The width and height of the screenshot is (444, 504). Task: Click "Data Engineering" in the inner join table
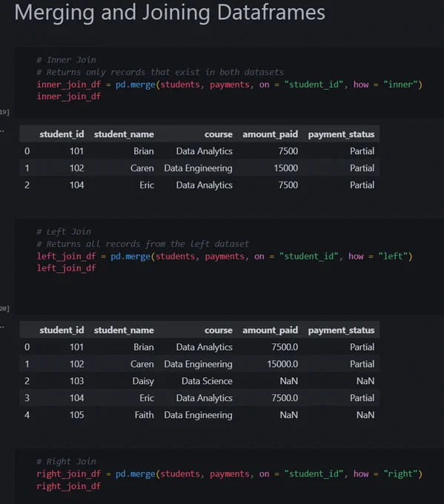[198, 168]
